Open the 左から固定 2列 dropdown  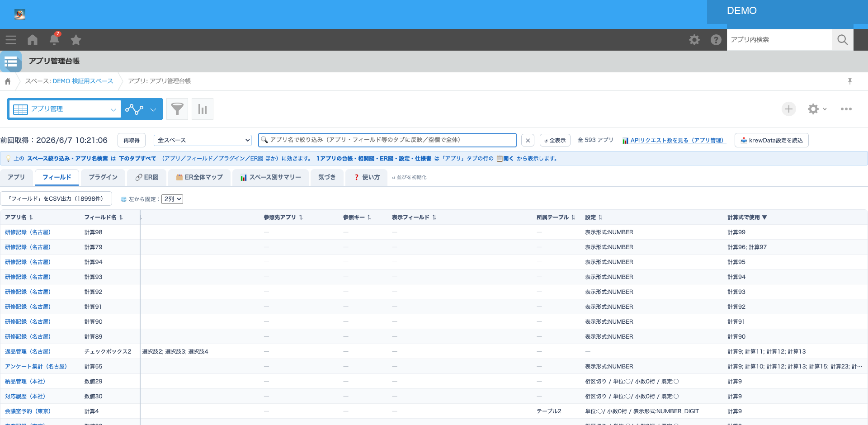pos(172,199)
